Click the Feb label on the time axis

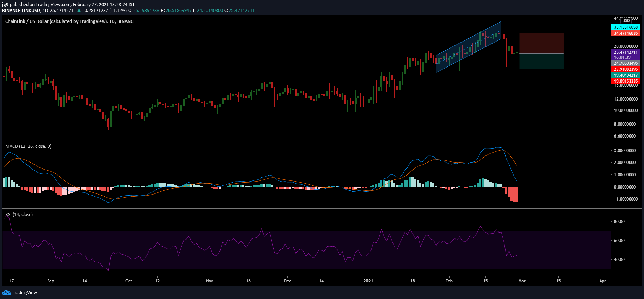[x=449, y=281]
